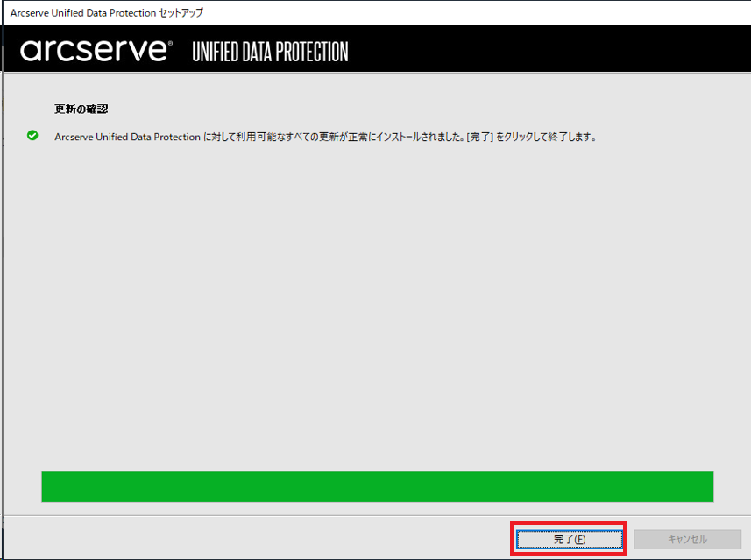Click the UNIFIED DATA PROTECTION banner text
751x560 pixels.
pyautogui.click(x=270, y=52)
